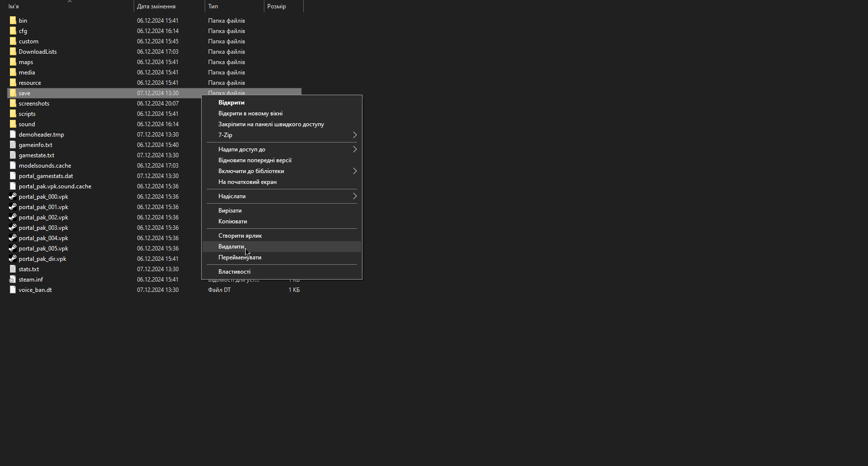The image size is (868, 466).
Task: Select the file name 'steam.inf'
Action: (31, 280)
